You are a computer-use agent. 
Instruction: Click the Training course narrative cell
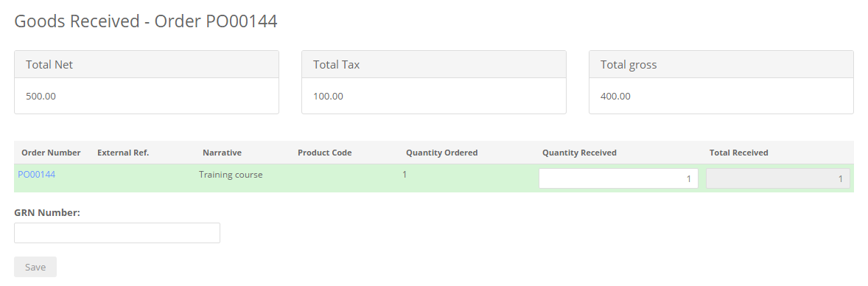point(231,175)
